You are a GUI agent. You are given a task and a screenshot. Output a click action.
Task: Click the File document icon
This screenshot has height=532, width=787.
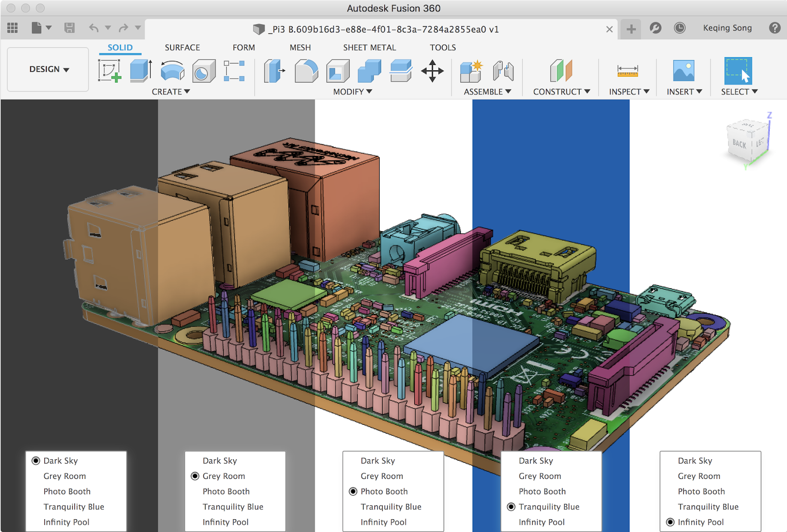click(x=36, y=28)
